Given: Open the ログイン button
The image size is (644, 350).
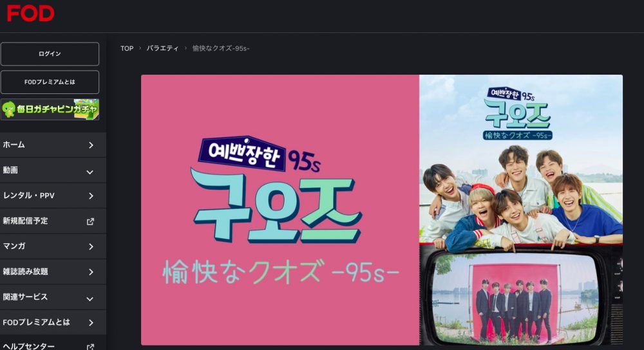Looking at the screenshot, I should pos(50,54).
